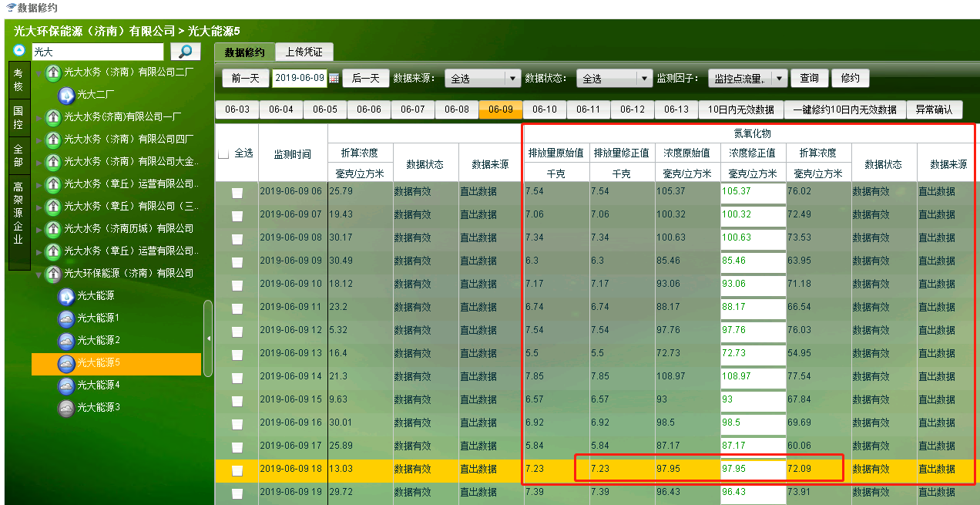980x505 pixels.
Task: Expand the 光大水务（济南）有限公司二厂 tree node
Action: (x=38, y=72)
